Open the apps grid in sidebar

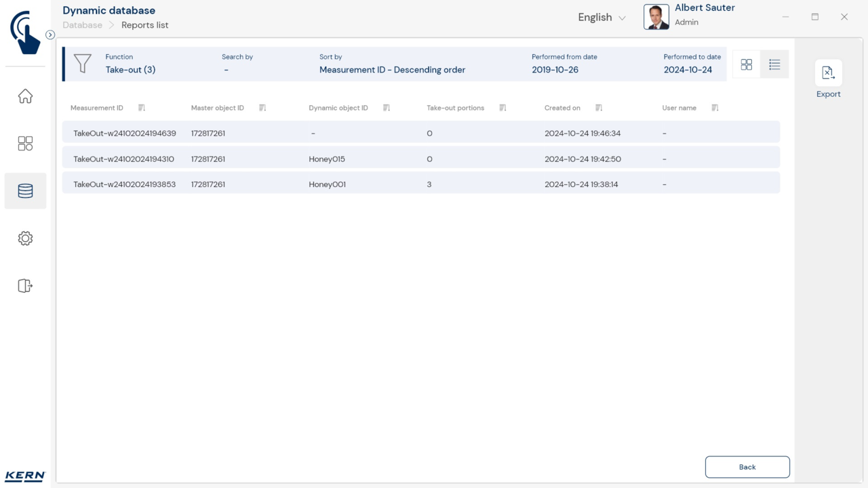point(25,144)
